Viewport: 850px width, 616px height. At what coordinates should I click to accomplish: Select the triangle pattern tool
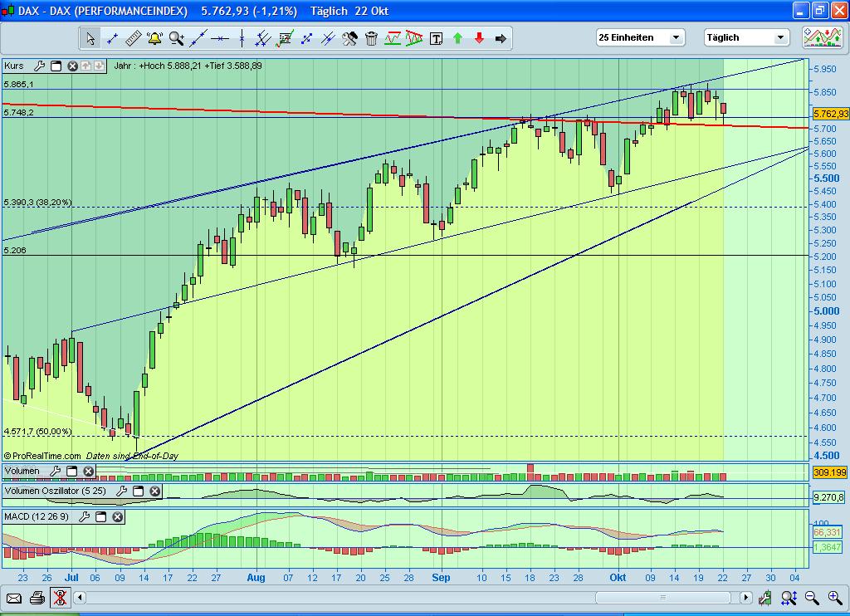pos(414,38)
